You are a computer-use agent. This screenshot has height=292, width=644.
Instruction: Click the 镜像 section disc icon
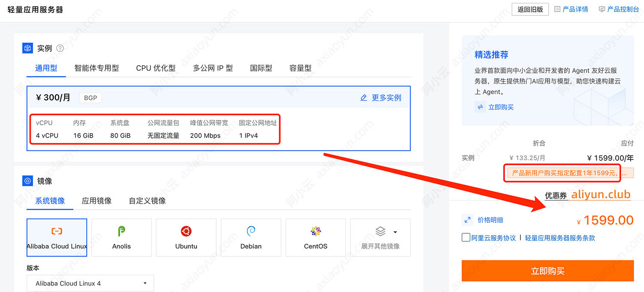[x=27, y=181]
